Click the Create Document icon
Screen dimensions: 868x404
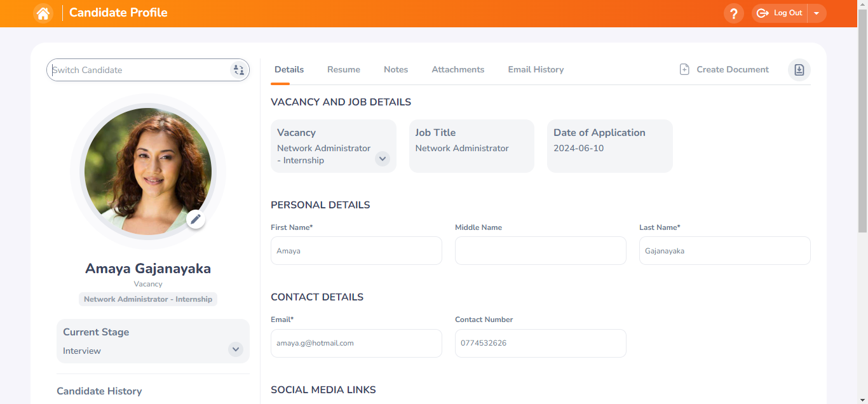click(684, 69)
